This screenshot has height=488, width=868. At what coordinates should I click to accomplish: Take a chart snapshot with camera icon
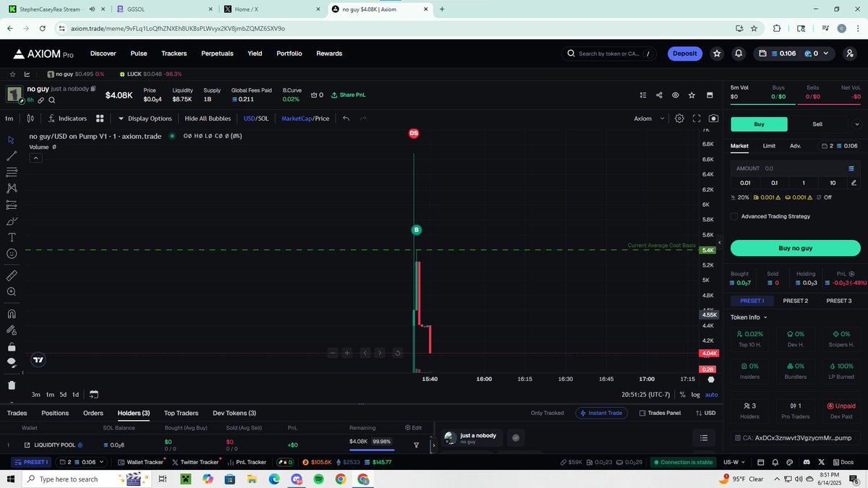pyautogui.click(x=714, y=119)
